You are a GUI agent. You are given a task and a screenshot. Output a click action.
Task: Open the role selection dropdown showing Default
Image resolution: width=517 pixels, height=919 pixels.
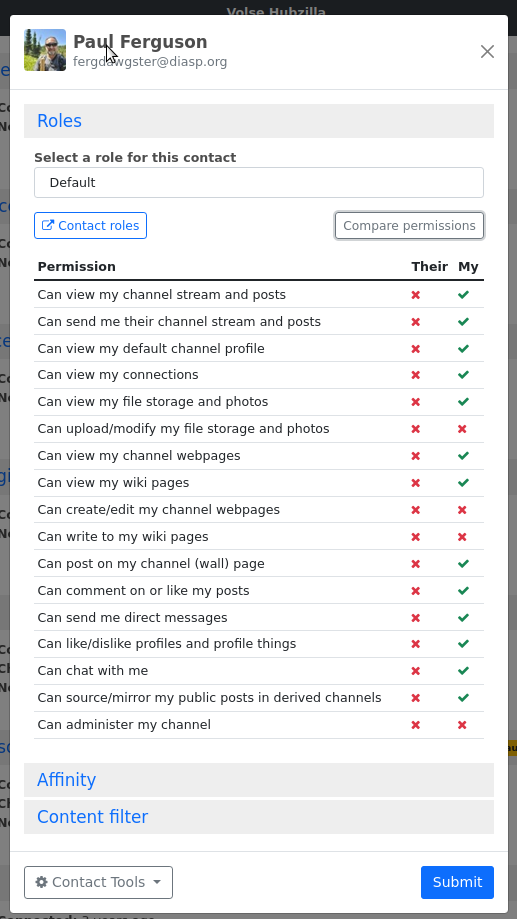coord(259,183)
